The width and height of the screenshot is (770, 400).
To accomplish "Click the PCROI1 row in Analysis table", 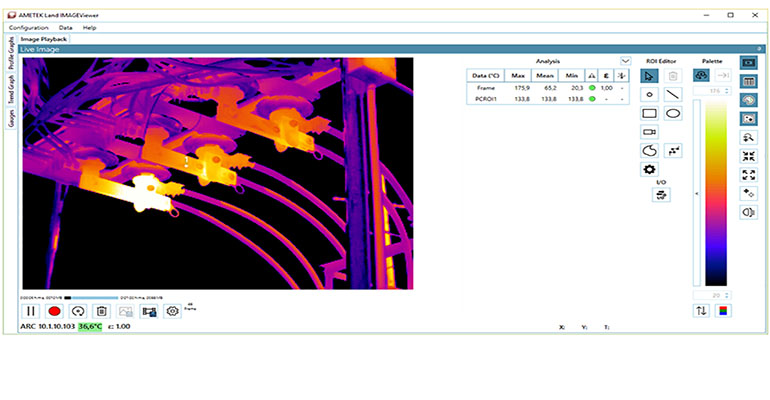I will point(548,99).
